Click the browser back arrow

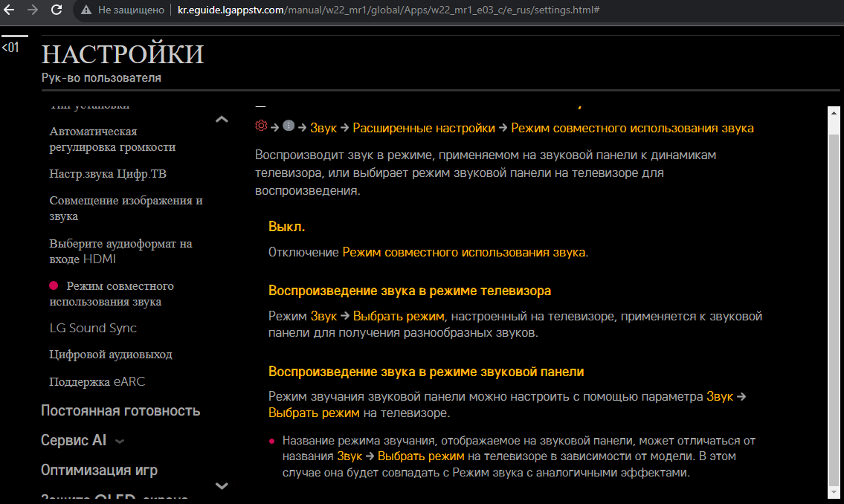click(x=10, y=10)
